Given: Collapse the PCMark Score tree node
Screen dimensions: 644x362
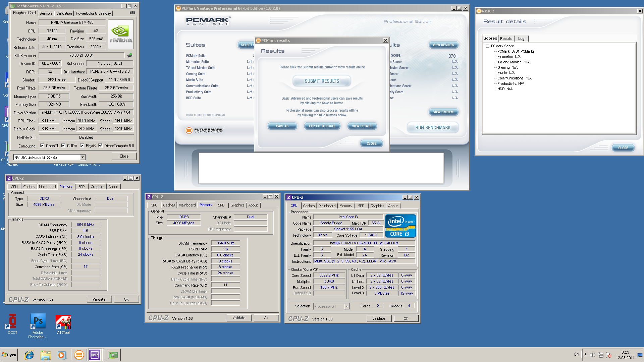Looking at the screenshot, I should (488, 46).
